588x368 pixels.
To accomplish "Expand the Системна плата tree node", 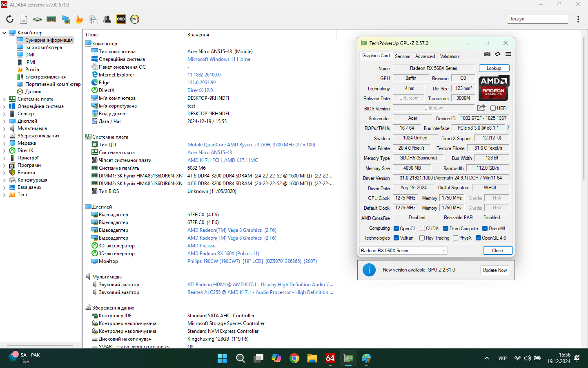I will point(4,99).
